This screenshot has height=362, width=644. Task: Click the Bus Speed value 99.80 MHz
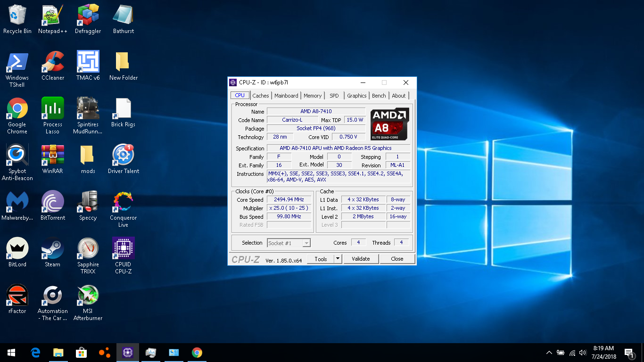(289, 217)
